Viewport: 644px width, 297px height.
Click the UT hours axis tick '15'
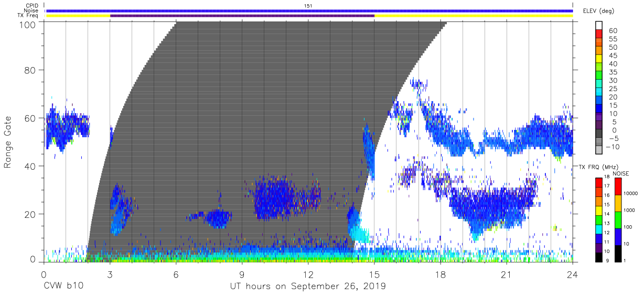(374, 274)
